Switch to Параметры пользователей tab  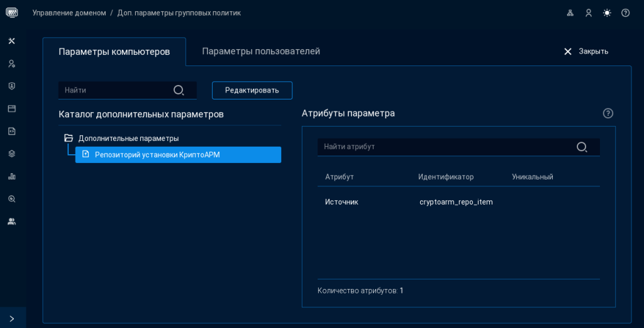tap(261, 52)
